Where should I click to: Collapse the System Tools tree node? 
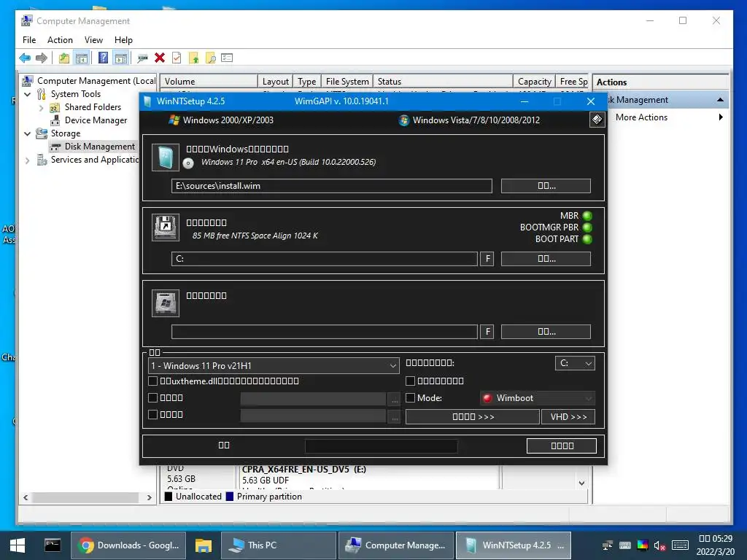point(28,94)
